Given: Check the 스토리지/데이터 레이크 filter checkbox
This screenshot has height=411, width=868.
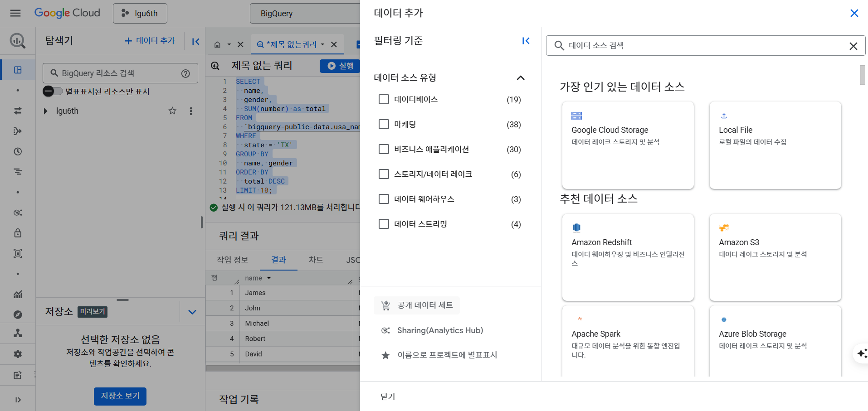Looking at the screenshot, I should point(384,174).
